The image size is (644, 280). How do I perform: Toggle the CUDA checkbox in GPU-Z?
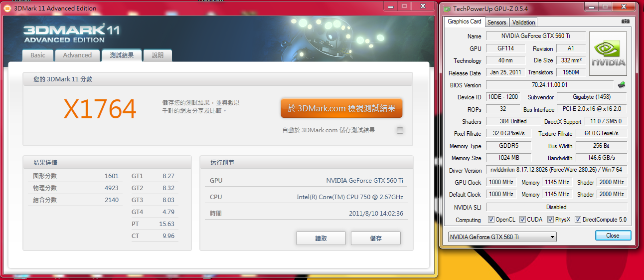point(522,220)
